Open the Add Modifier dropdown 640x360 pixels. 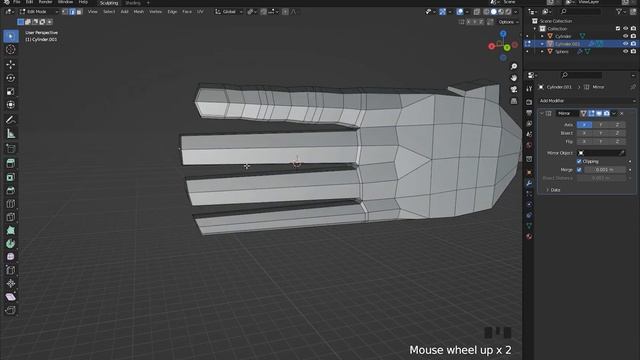(587, 101)
